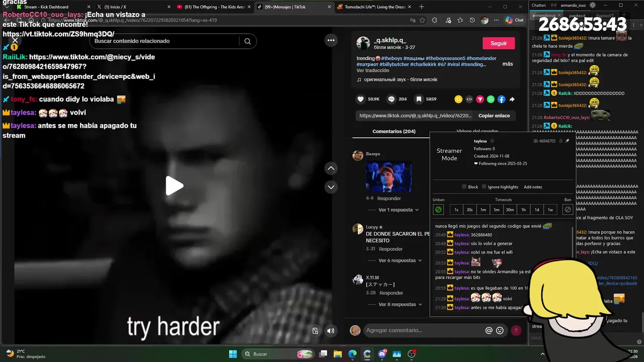Share the video on WhatsApp
The height and width of the screenshot is (362, 644).
pyautogui.click(x=491, y=99)
